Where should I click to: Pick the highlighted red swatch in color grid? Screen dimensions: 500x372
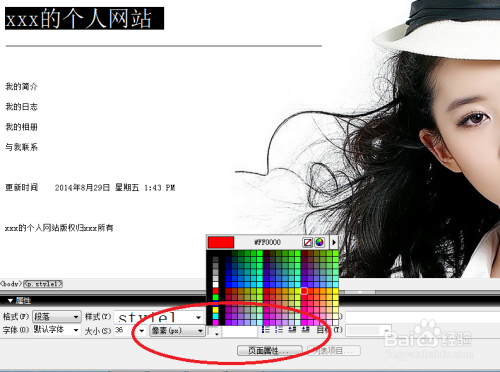pyautogui.click(x=304, y=291)
